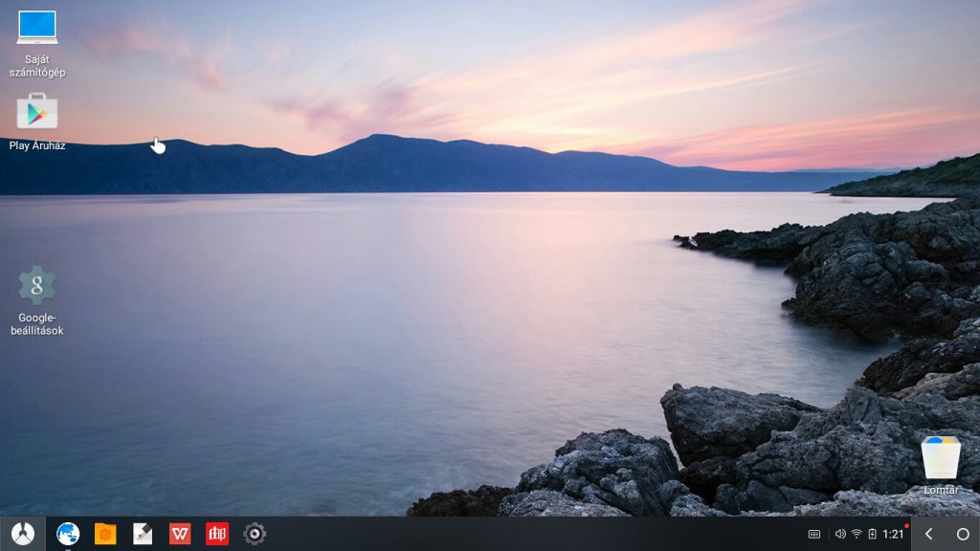Open the settings gear in taskbar

point(255,534)
